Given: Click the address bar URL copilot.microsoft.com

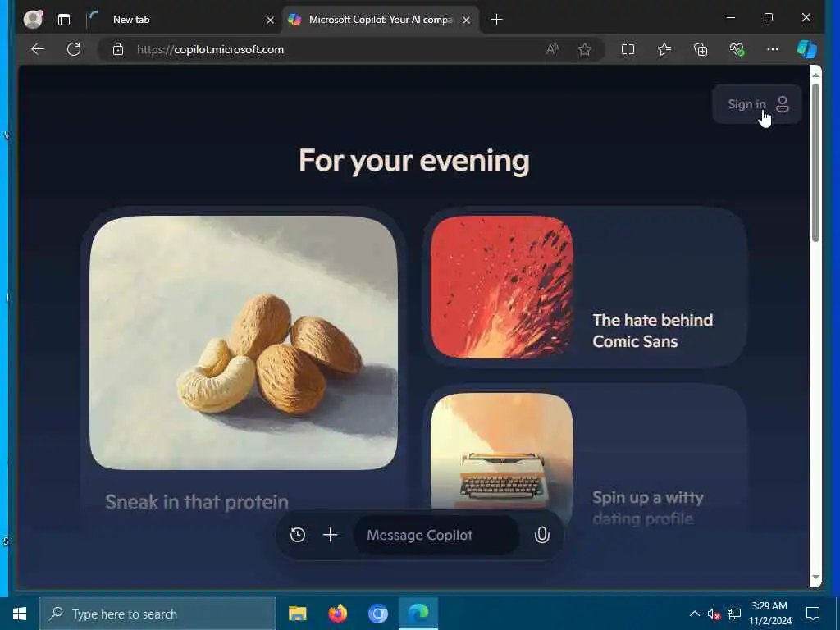Looking at the screenshot, I should [x=211, y=49].
